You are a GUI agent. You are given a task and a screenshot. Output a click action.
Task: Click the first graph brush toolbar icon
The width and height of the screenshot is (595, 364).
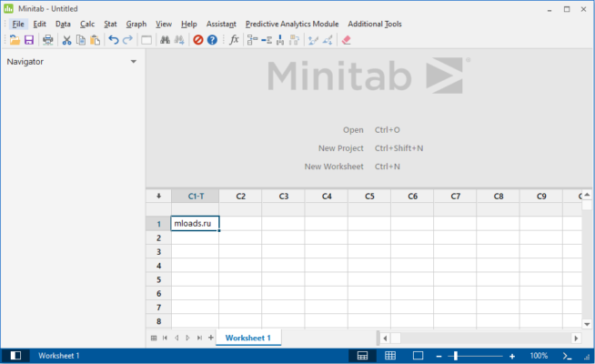coord(313,40)
